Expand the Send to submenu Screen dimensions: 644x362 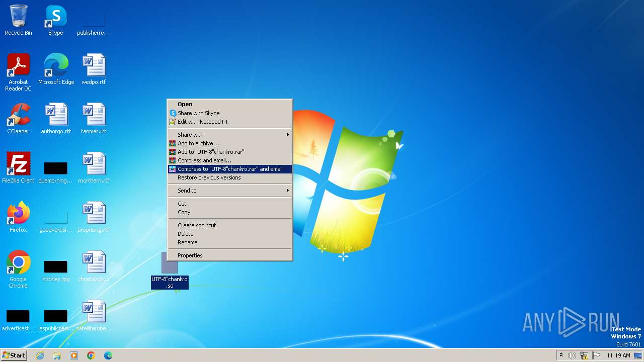230,191
